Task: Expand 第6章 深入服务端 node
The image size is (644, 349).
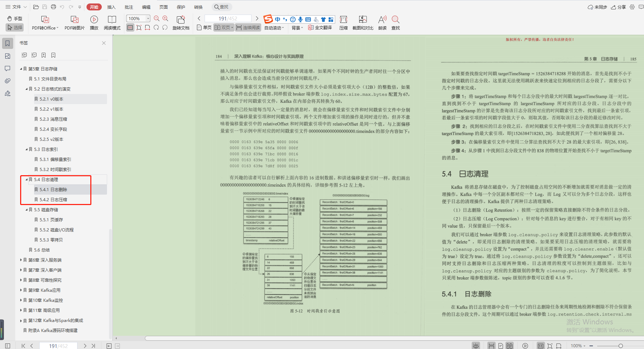Action: [21, 260]
